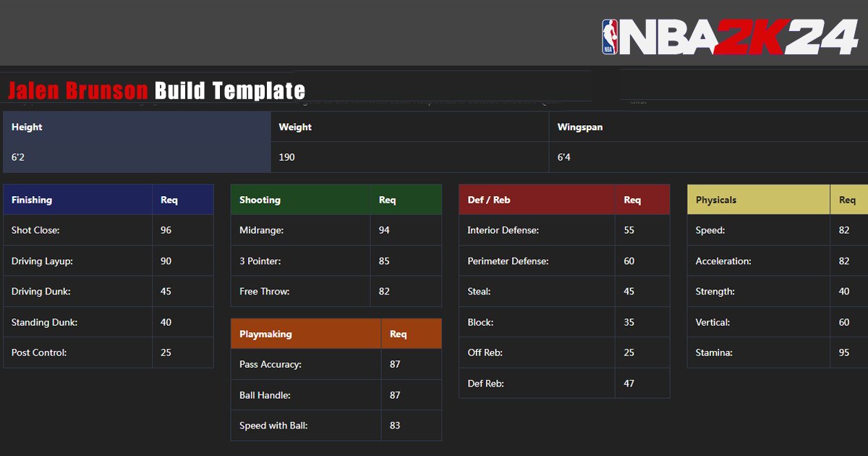Viewport: 868px width, 456px height.
Task: Select the 6'2 height value
Action: point(18,157)
